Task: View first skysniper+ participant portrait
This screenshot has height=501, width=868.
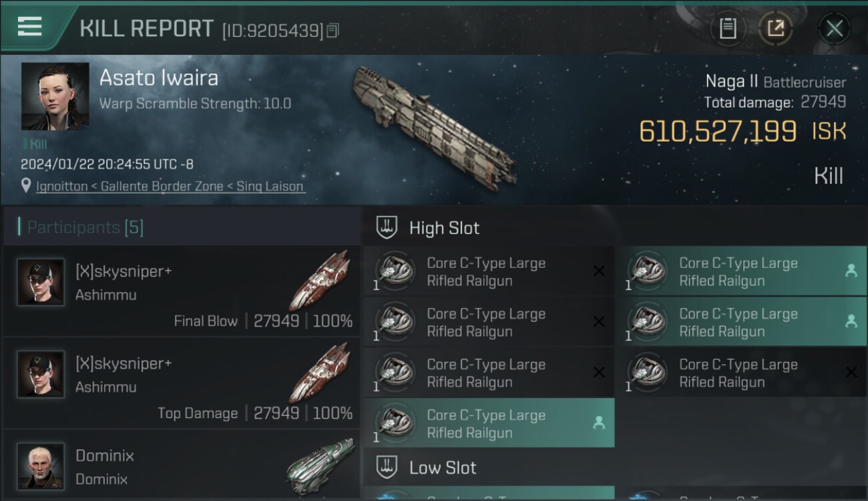Action: coord(41,282)
